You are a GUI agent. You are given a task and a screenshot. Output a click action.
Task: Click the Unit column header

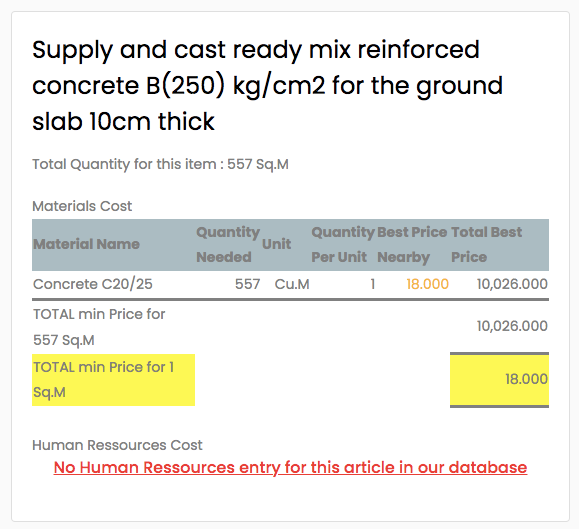pyautogui.click(x=277, y=244)
